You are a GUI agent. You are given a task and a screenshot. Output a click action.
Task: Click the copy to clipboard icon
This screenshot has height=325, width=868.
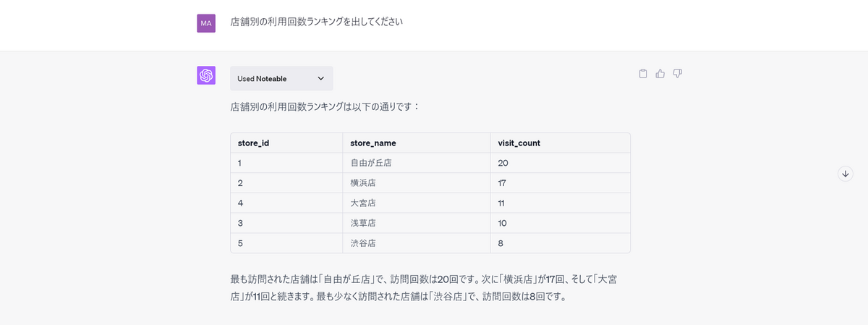(643, 73)
